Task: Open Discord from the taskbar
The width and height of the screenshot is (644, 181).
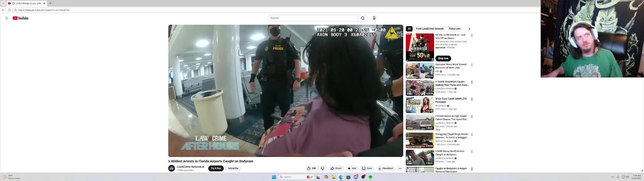Action: tap(356, 177)
